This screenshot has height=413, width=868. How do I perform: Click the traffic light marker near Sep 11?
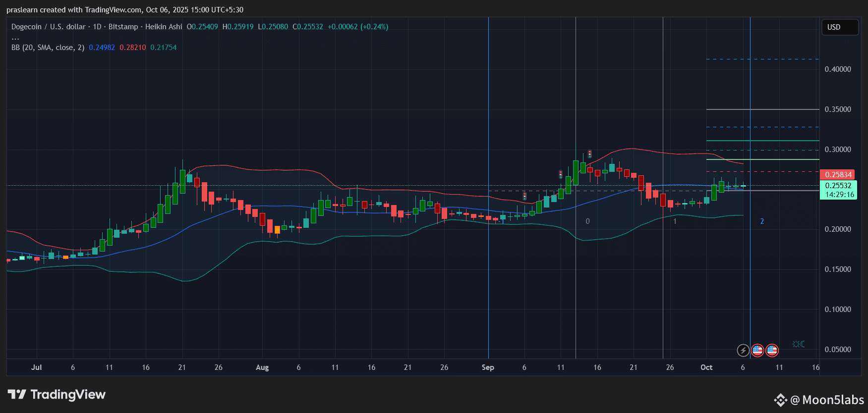[561, 174]
